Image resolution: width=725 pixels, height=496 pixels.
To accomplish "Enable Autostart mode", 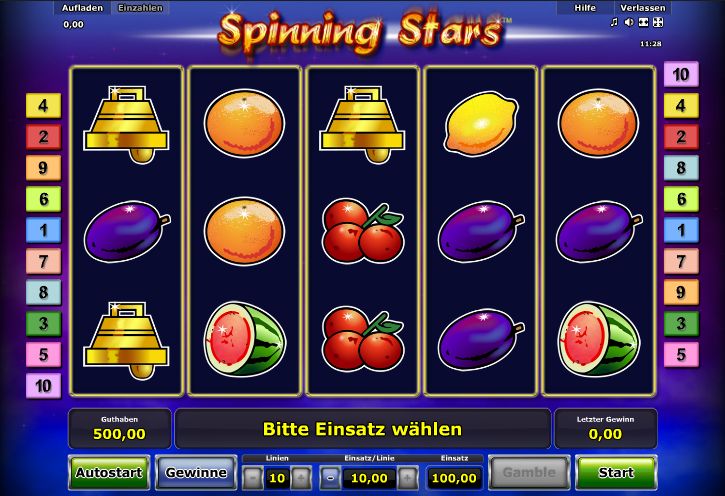I will tap(109, 472).
